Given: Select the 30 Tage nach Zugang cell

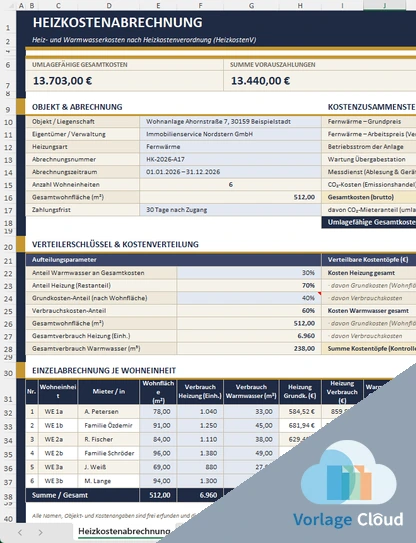Looking at the screenshot, I should (x=230, y=210).
